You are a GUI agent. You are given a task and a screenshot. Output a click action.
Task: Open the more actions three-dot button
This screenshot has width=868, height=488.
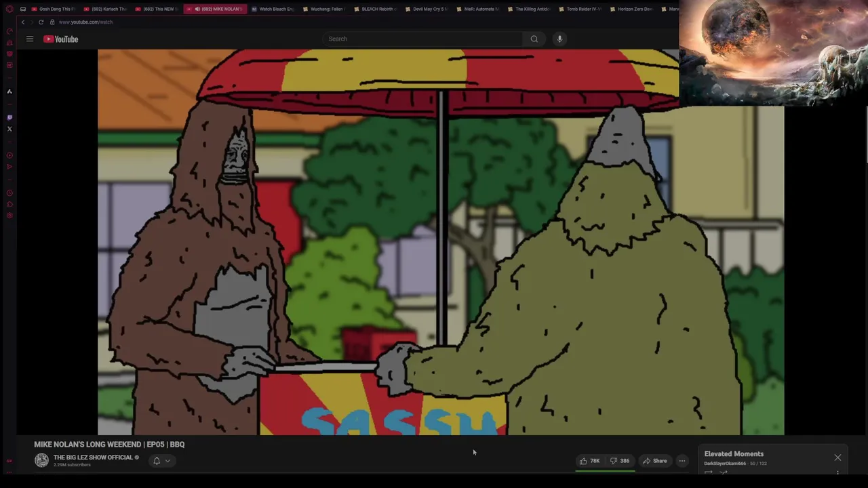[682, 461]
